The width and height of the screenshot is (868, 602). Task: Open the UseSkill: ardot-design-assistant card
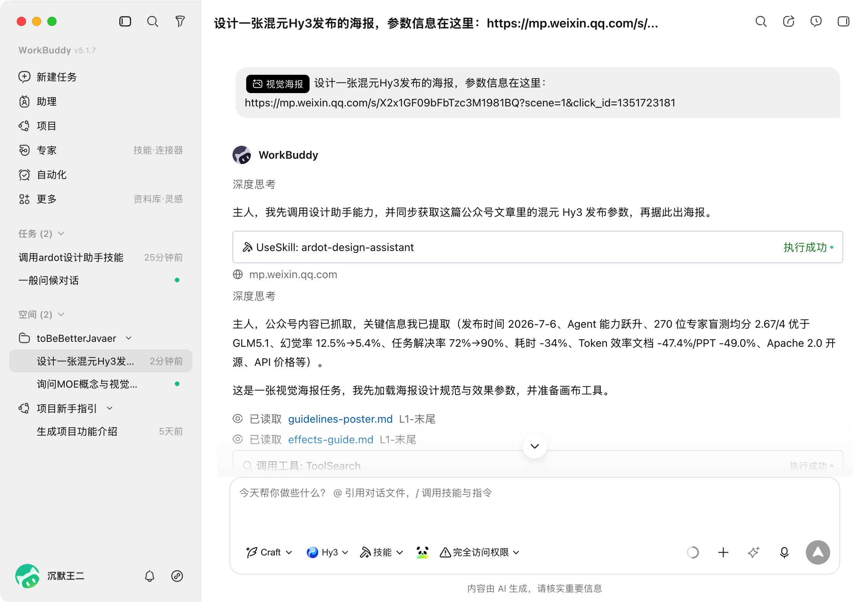tap(538, 247)
